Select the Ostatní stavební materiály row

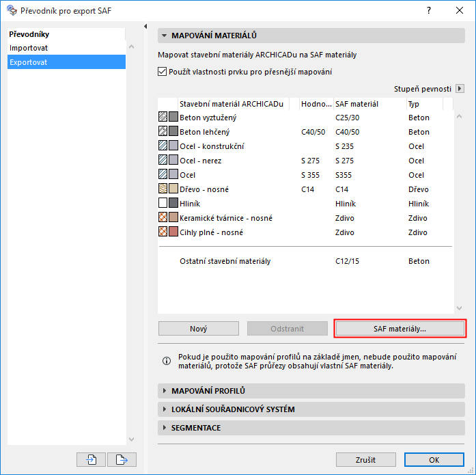click(x=305, y=261)
